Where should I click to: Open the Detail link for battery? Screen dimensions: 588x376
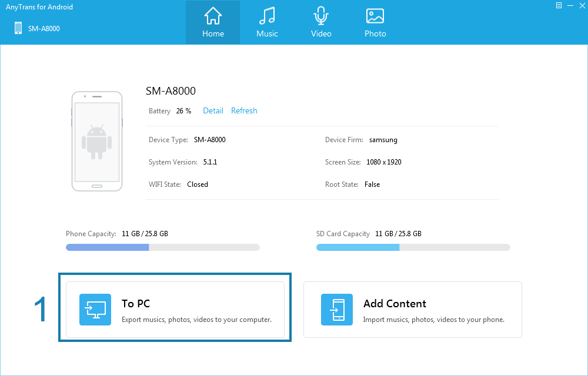[213, 110]
